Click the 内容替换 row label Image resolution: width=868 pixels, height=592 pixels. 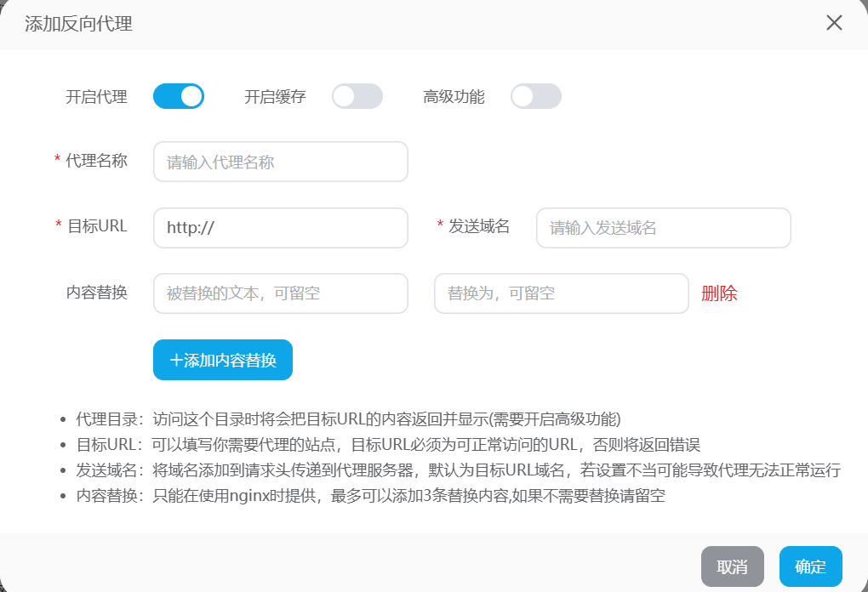96,293
